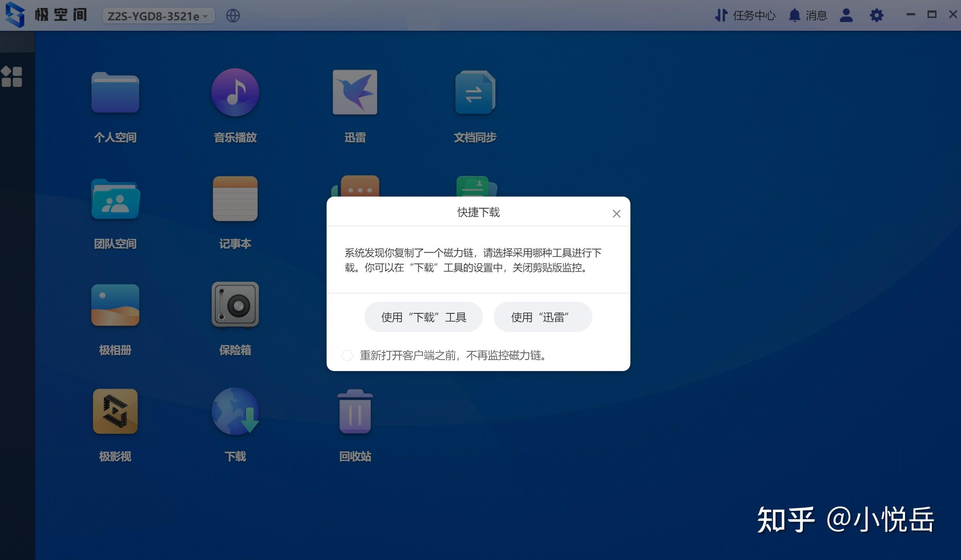Open 任务中心 task center

pyautogui.click(x=745, y=16)
